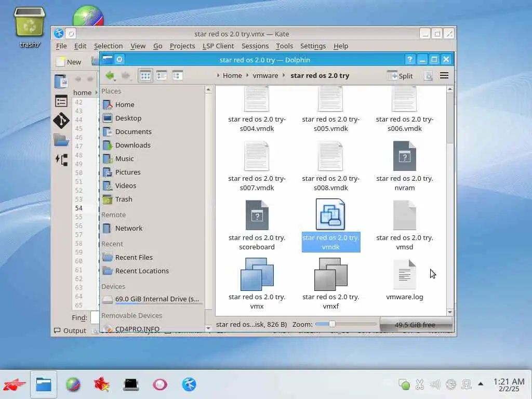Select CD4PRO.INFO removable device

point(153,328)
